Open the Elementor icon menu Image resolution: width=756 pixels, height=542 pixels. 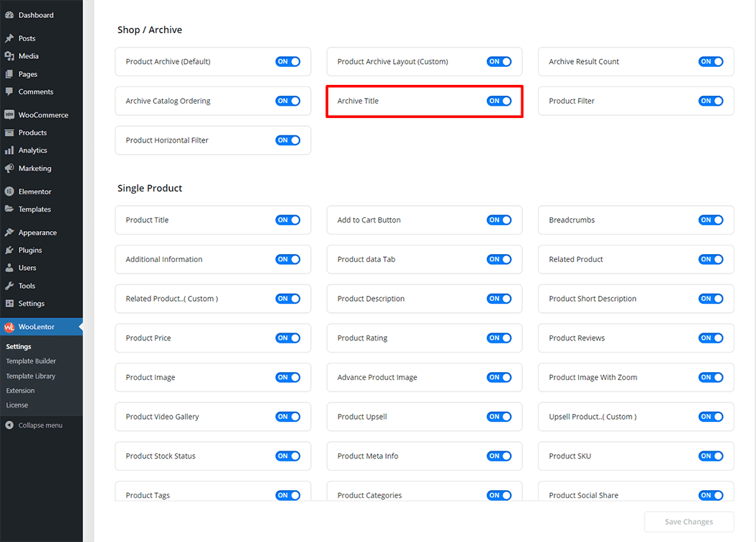[9, 191]
